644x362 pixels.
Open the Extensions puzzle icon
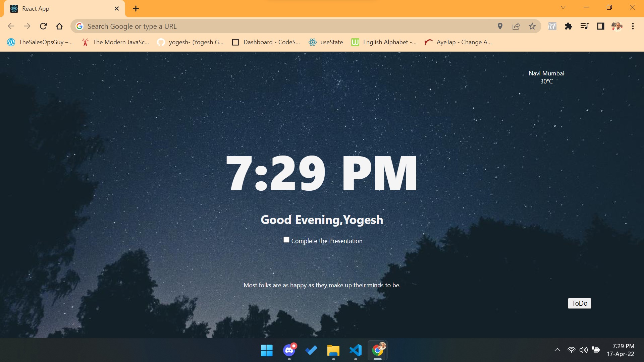[568, 26]
